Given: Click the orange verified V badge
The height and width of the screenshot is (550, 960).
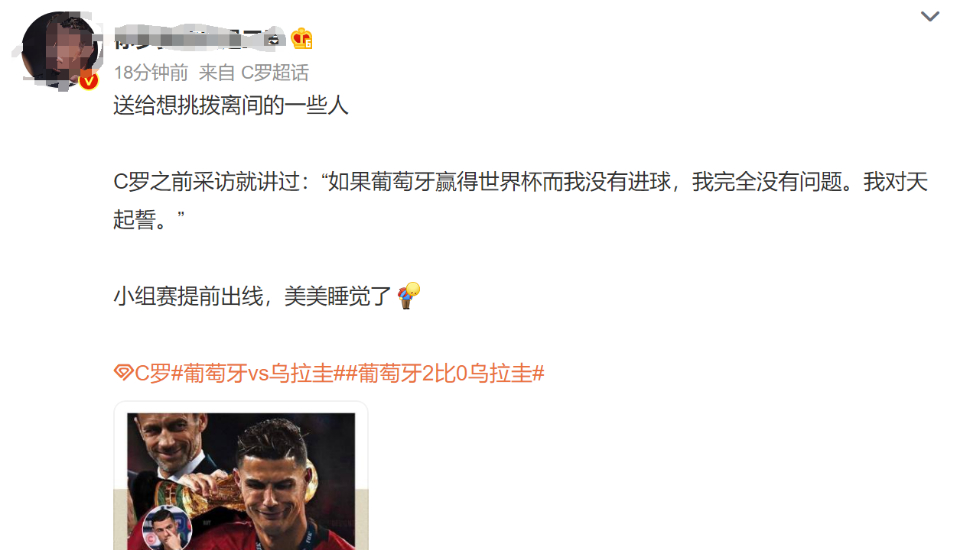Looking at the screenshot, I should pos(89,80).
